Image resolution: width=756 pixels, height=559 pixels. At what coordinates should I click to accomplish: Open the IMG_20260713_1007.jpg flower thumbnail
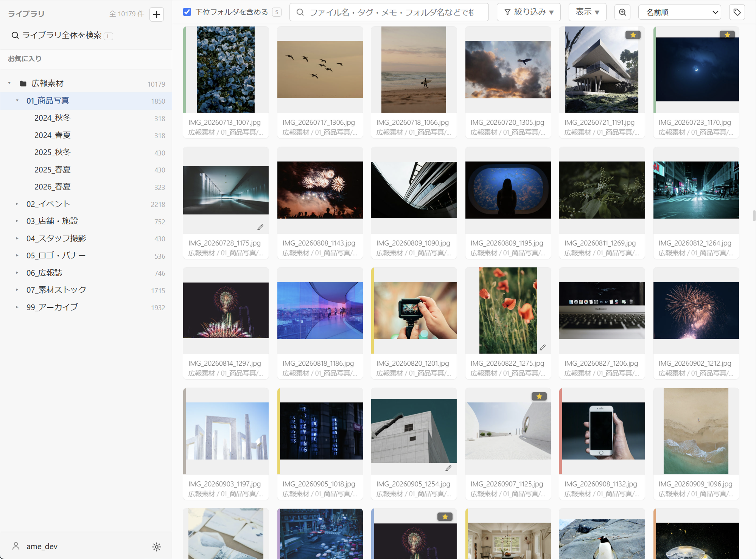coord(226,70)
